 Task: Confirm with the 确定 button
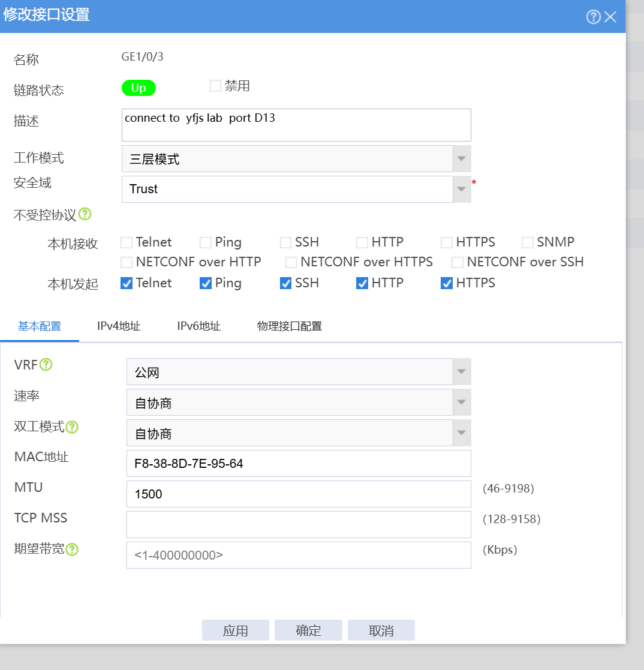[x=308, y=630]
